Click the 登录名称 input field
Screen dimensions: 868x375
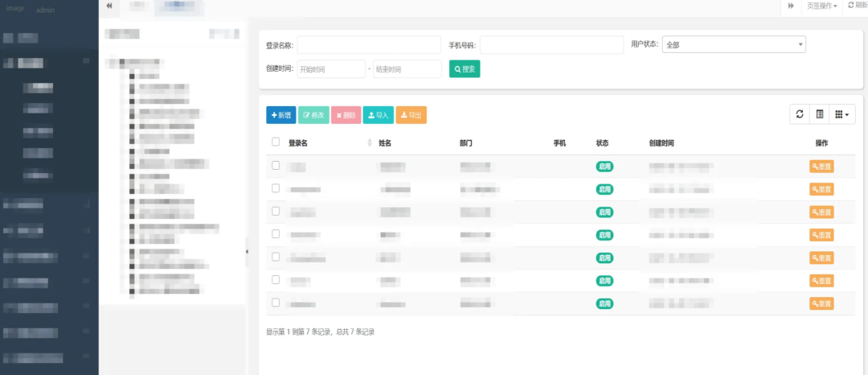coord(369,45)
